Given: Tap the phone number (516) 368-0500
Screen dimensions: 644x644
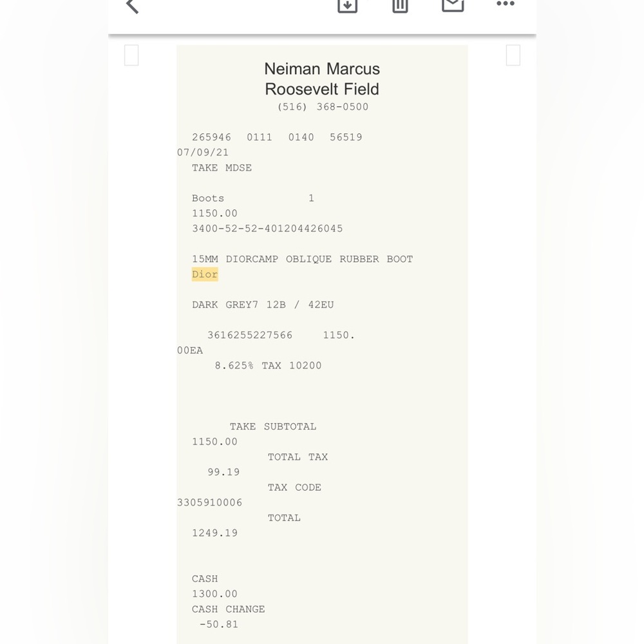Looking at the screenshot, I should point(323,107).
